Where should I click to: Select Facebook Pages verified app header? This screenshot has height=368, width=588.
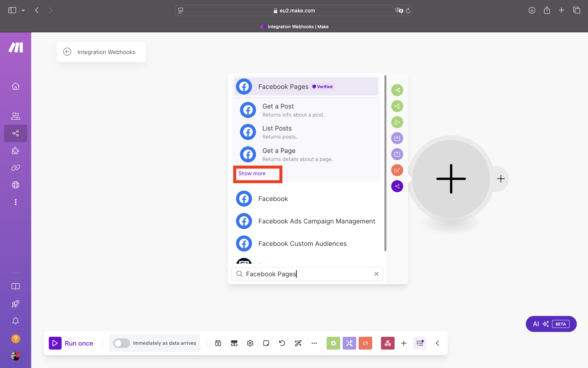(x=306, y=86)
